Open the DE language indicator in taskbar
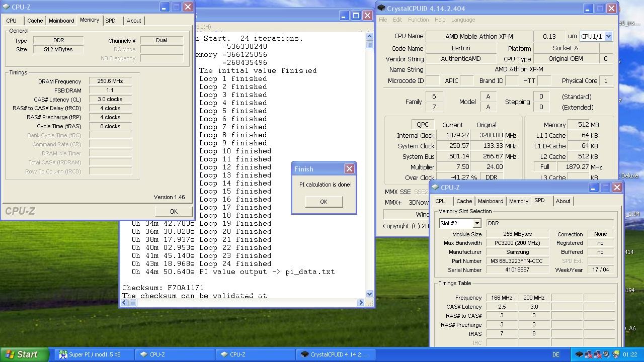The width and height of the screenshot is (644, 362). point(556,354)
